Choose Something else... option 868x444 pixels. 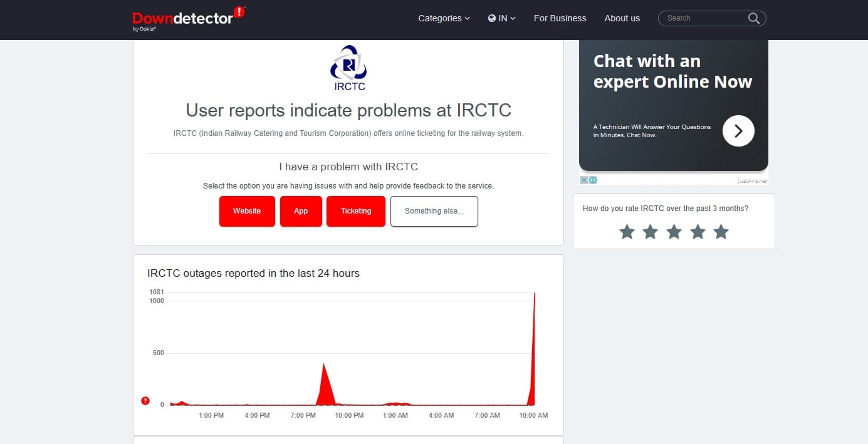434,211
